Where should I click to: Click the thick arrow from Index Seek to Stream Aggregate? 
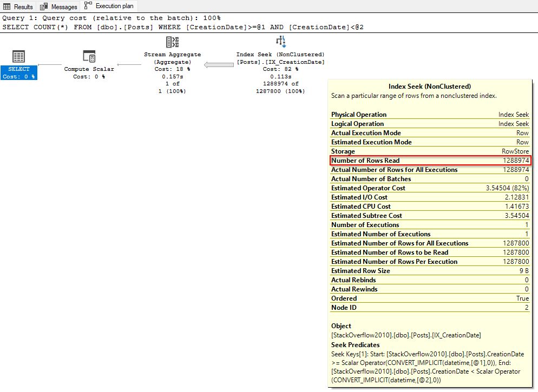(219, 65)
